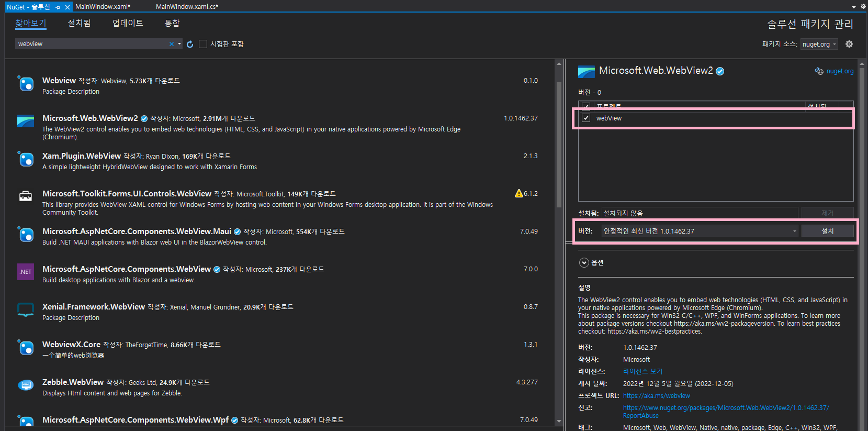
Task: Open the package source nuget.org dropdown
Action: tap(819, 44)
